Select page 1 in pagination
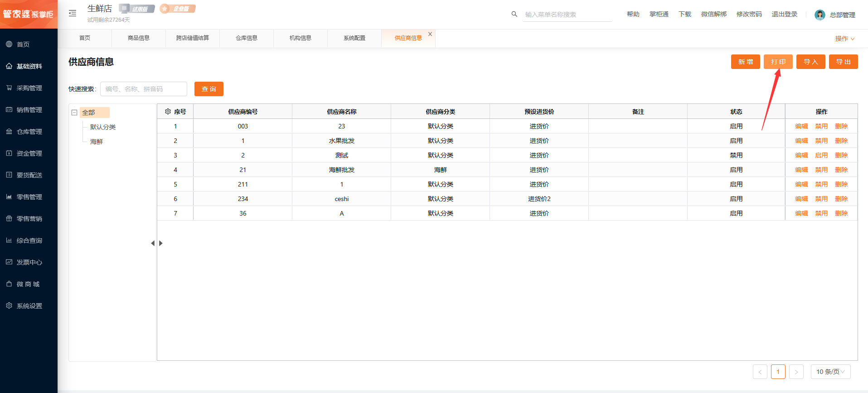Screen dimensions: 868x393 778,372
